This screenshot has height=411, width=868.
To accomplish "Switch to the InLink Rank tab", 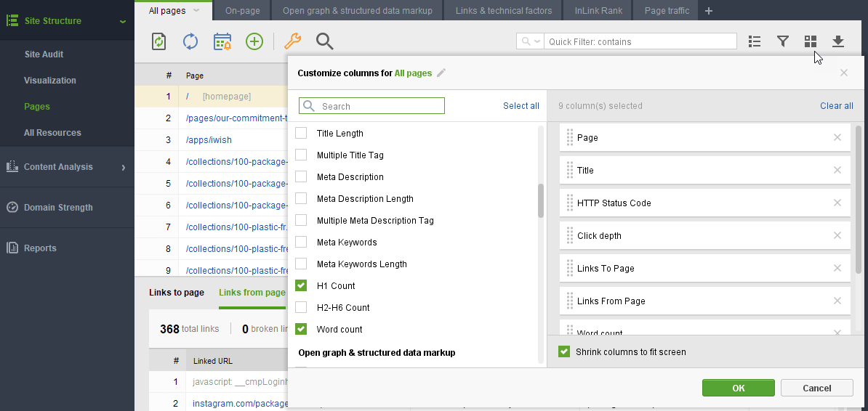I will pos(597,11).
